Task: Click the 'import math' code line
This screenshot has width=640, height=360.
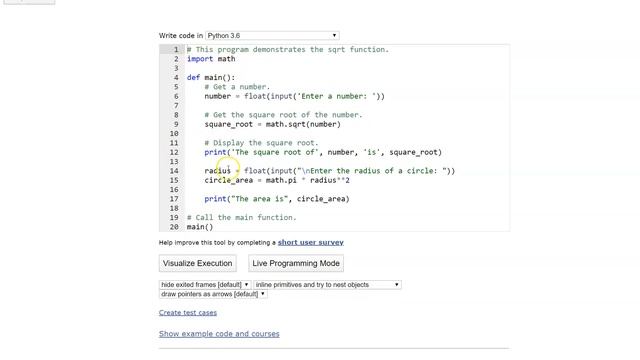Action: point(211,59)
